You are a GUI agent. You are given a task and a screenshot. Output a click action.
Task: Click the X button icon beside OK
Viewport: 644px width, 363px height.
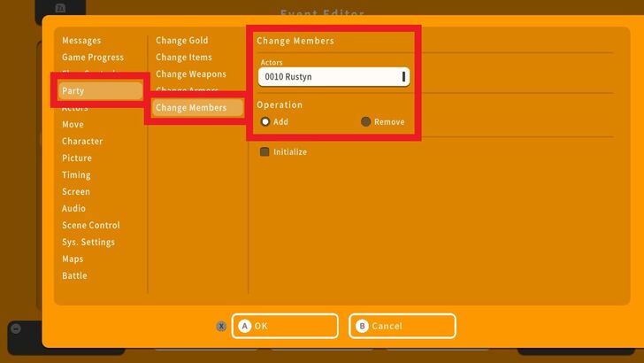click(x=221, y=326)
